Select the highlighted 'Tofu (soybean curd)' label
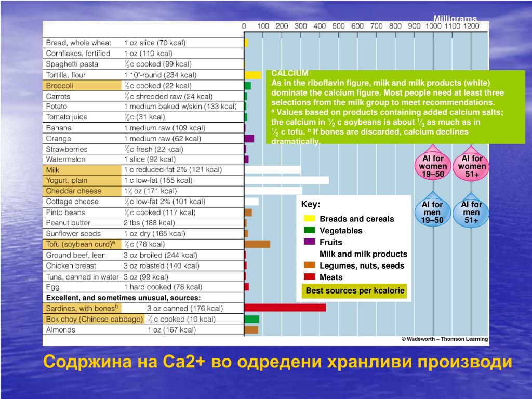Image resolution: width=532 pixels, height=399 pixels. [x=82, y=244]
